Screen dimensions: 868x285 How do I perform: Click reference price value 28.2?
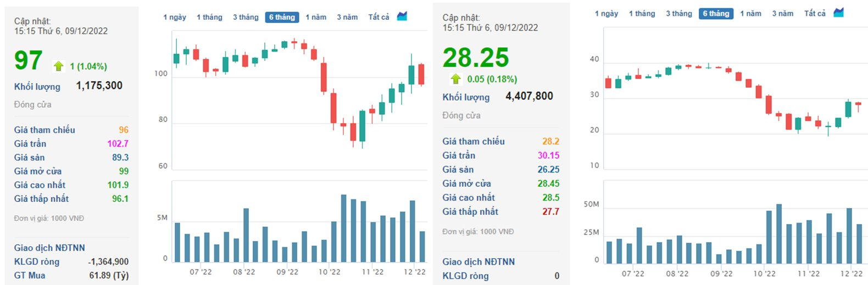(550, 142)
